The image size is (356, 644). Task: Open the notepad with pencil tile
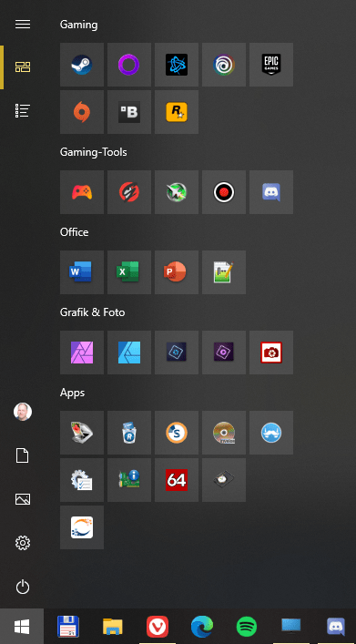[224, 272]
